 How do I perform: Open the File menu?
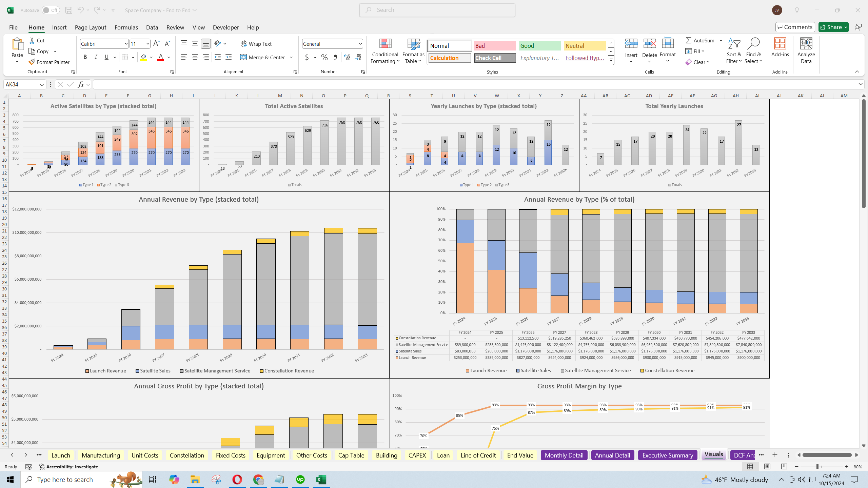pos(13,27)
